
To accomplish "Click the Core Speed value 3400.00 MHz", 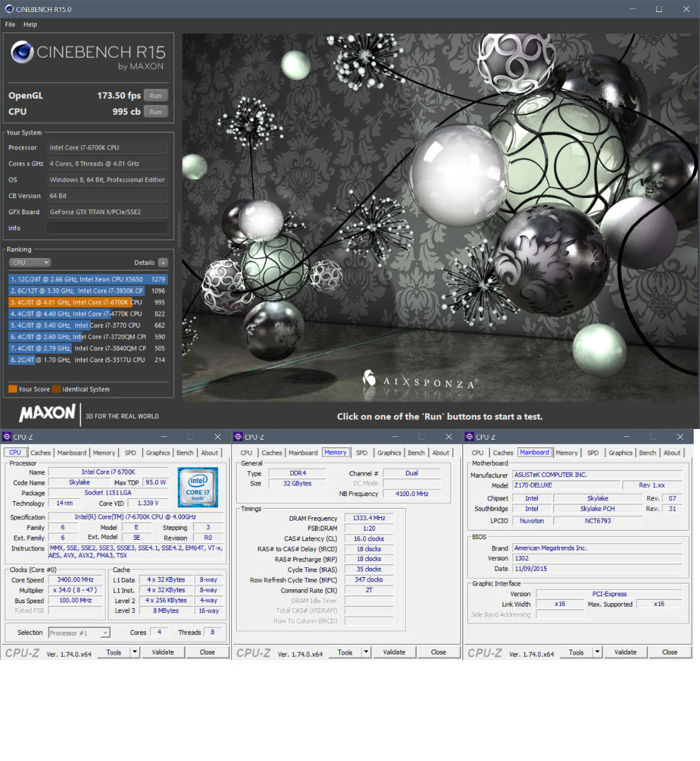I will 75,580.
